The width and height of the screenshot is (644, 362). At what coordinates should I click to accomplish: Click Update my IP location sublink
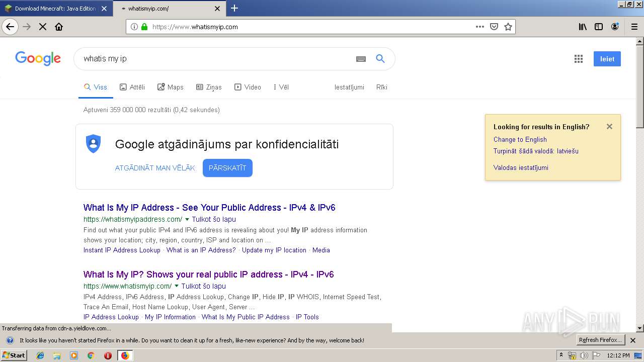pyautogui.click(x=274, y=250)
